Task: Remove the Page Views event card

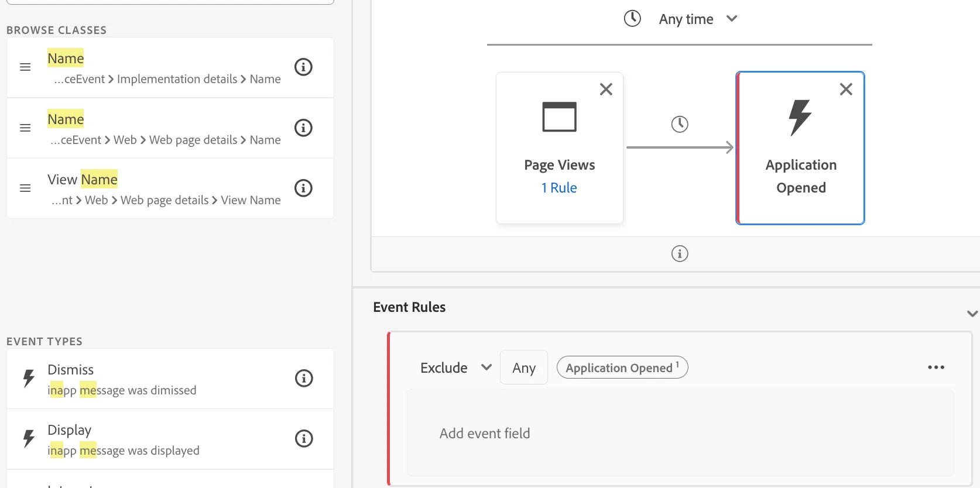Action: pos(606,89)
